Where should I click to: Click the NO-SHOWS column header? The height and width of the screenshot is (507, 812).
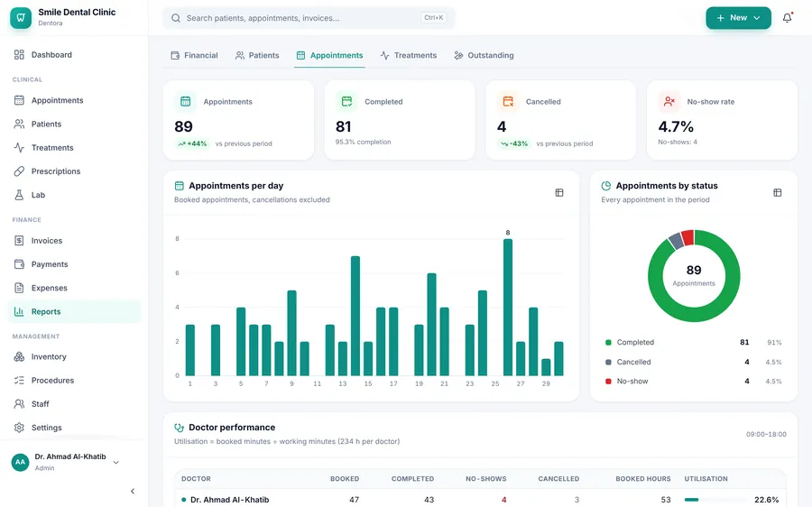click(x=485, y=479)
